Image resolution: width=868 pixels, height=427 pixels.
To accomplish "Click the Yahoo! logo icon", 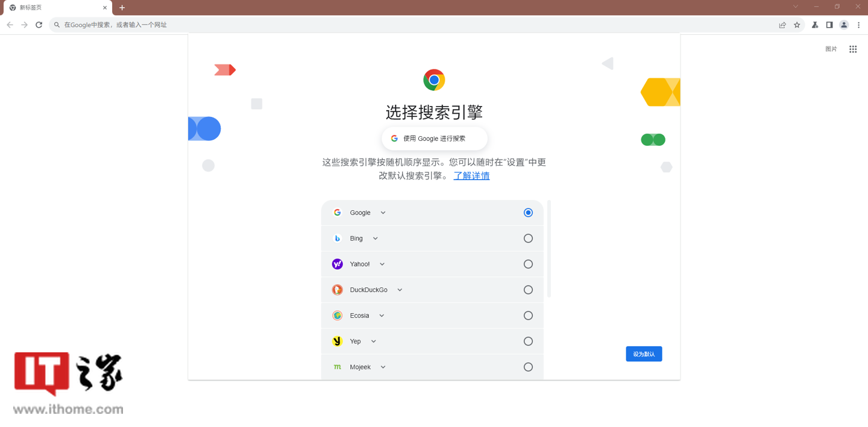I will click(x=338, y=264).
